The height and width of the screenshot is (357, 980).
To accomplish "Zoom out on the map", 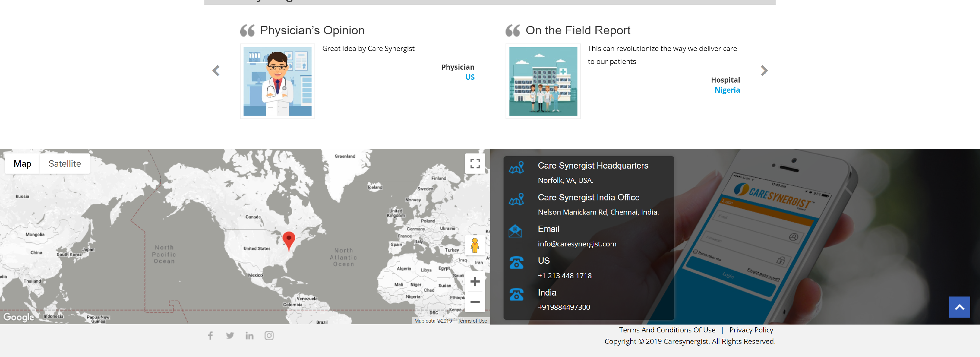I will click(475, 302).
